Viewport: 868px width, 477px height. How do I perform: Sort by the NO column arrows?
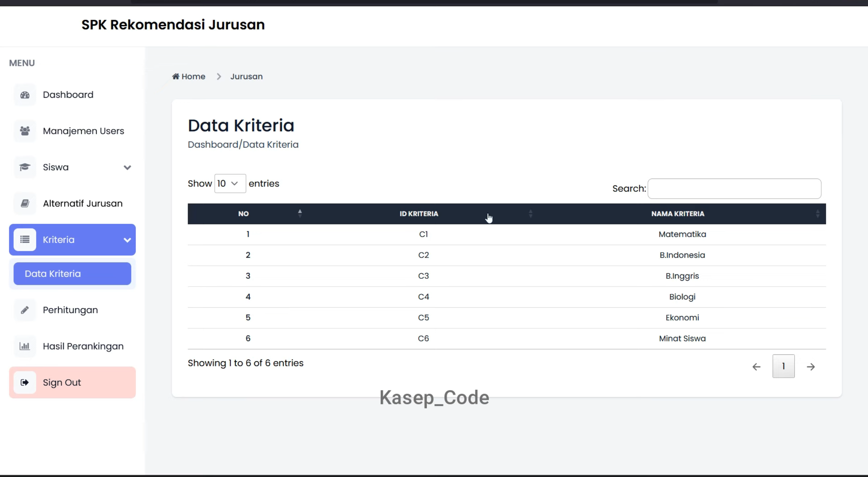pyautogui.click(x=300, y=214)
